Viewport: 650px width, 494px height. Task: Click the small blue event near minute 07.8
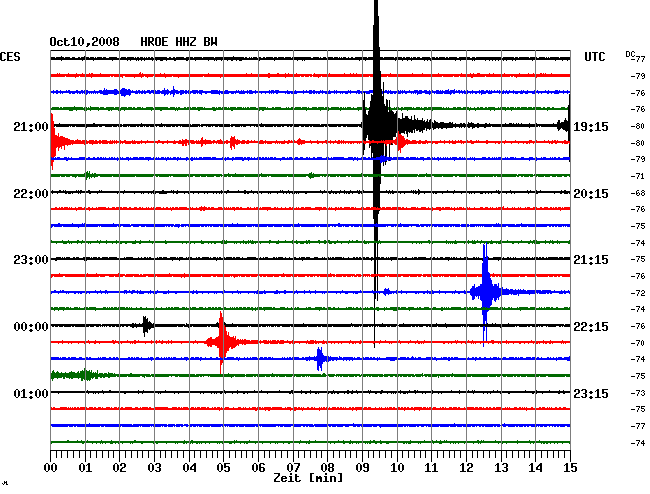click(320, 359)
